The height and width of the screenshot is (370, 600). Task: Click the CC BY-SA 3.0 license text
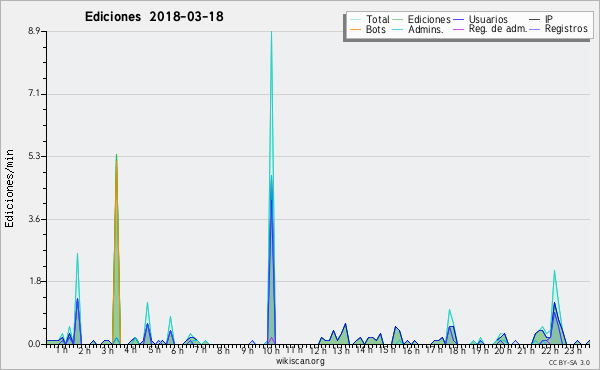[x=569, y=362]
